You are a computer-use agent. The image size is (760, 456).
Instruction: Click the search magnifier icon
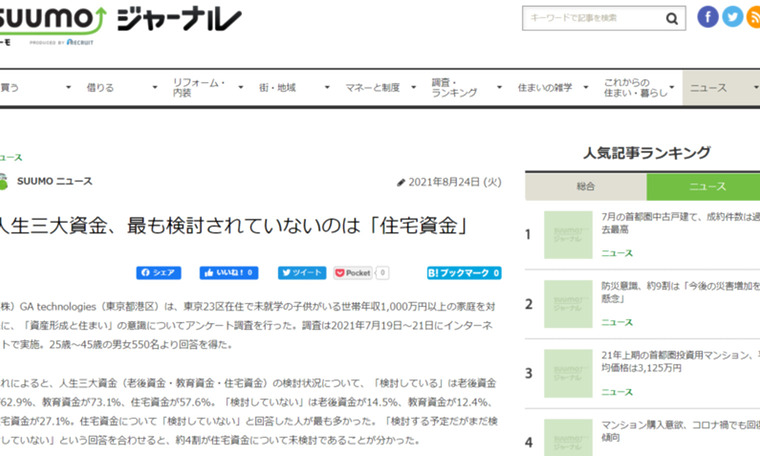coord(674,18)
